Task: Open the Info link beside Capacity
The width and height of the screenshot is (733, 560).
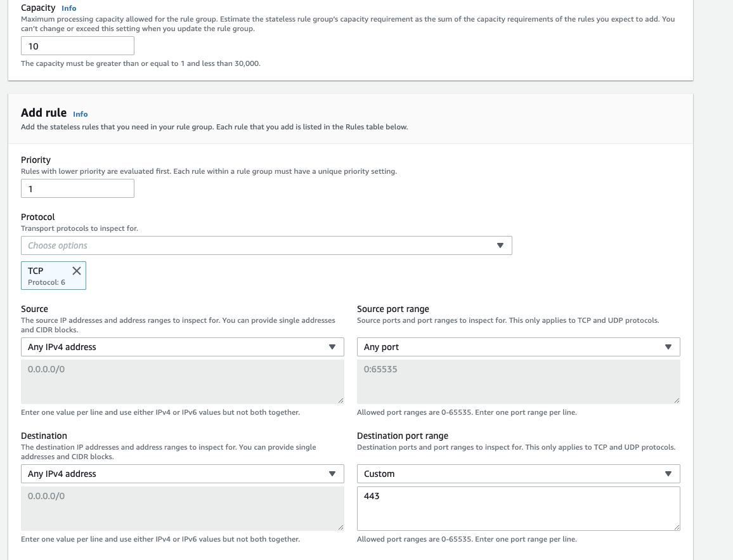Action: [x=69, y=8]
